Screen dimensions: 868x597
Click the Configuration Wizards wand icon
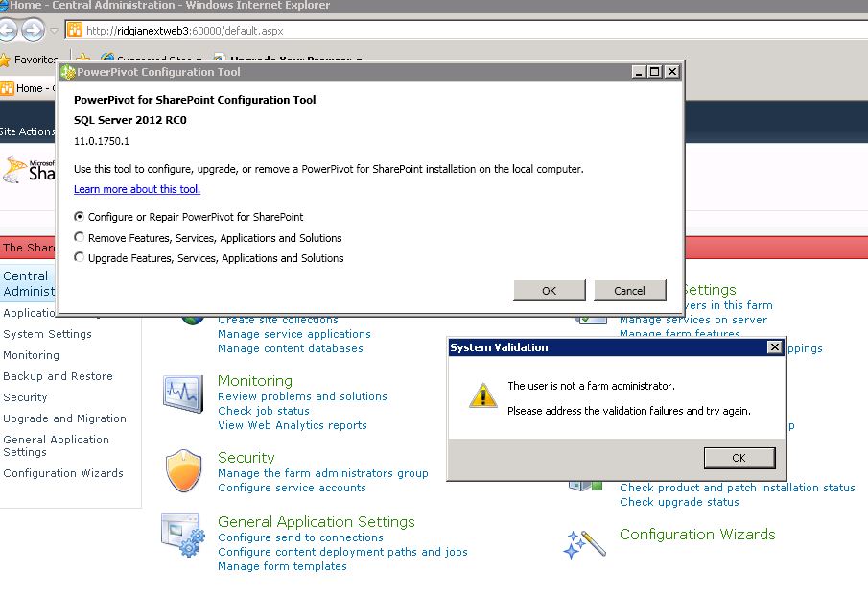tap(584, 543)
